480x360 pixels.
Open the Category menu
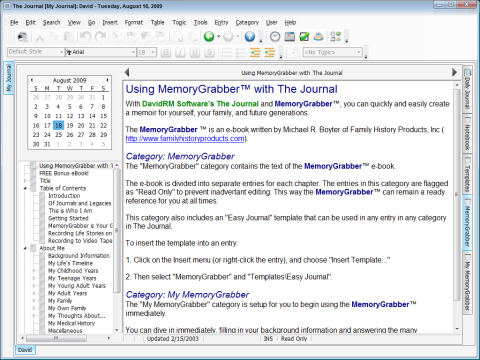(247, 22)
